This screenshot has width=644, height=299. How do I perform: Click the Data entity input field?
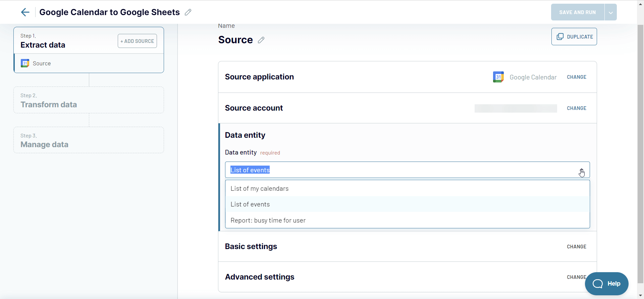(402, 170)
